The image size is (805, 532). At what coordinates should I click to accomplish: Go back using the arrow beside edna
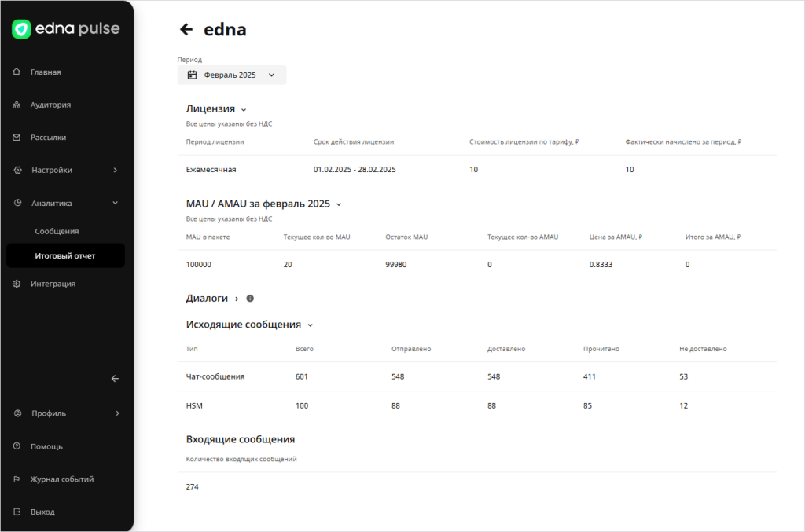coord(186,29)
